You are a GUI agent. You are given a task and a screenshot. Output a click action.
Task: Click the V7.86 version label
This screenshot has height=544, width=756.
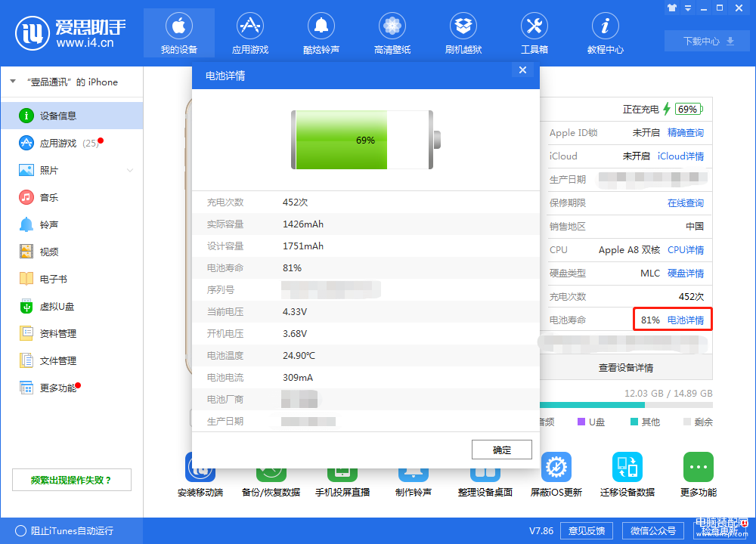pos(541,530)
